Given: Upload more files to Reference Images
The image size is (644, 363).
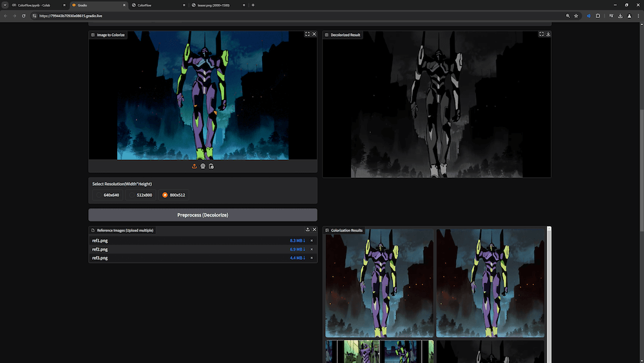Looking at the screenshot, I should point(307,230).
